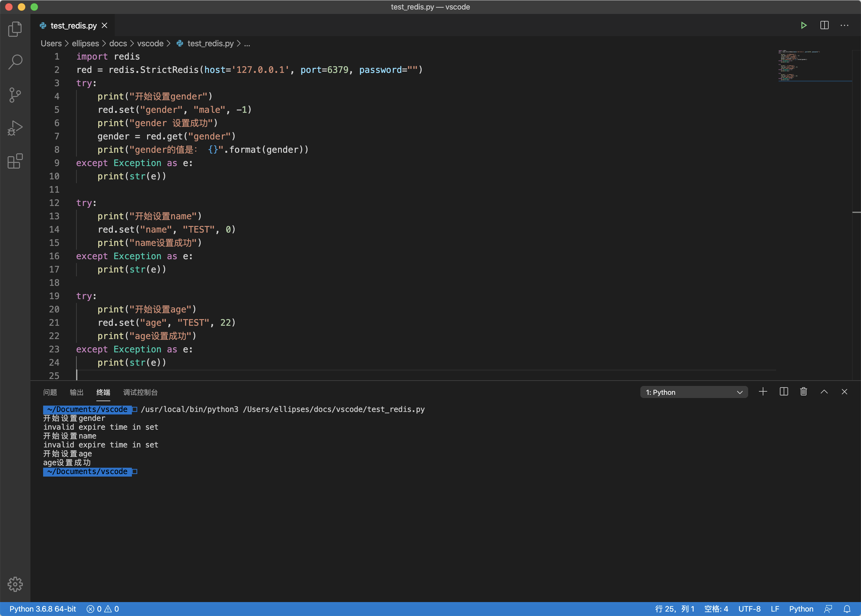Open the Explorer sidebar
Image resolution: width=861 pixels, height=616 pixels.
(15, 29)
